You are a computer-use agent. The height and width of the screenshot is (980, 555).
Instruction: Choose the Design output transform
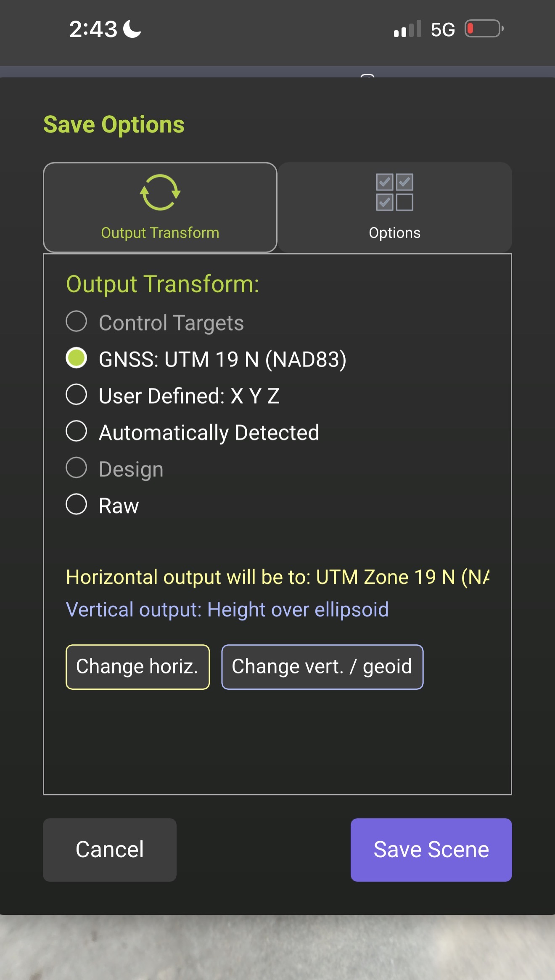point(77,468)
